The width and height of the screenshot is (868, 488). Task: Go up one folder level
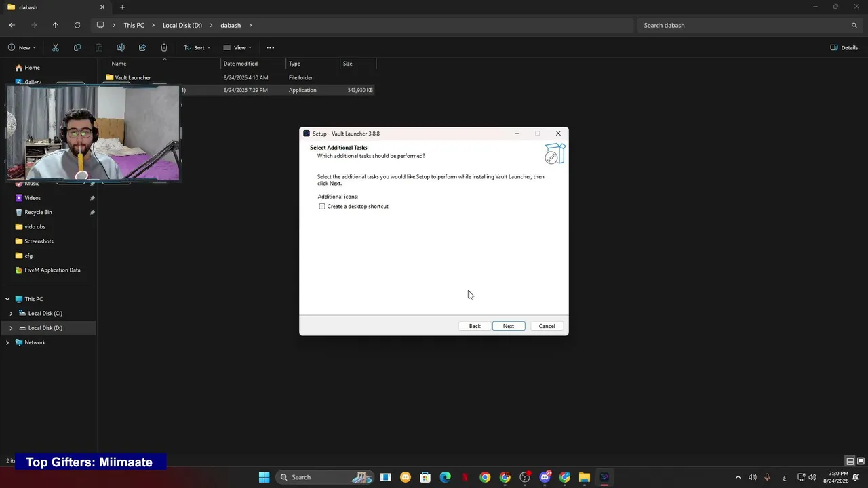pos(56,25)
